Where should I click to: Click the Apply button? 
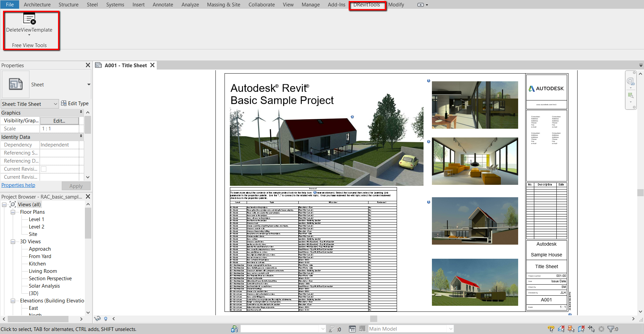[76, 186]
